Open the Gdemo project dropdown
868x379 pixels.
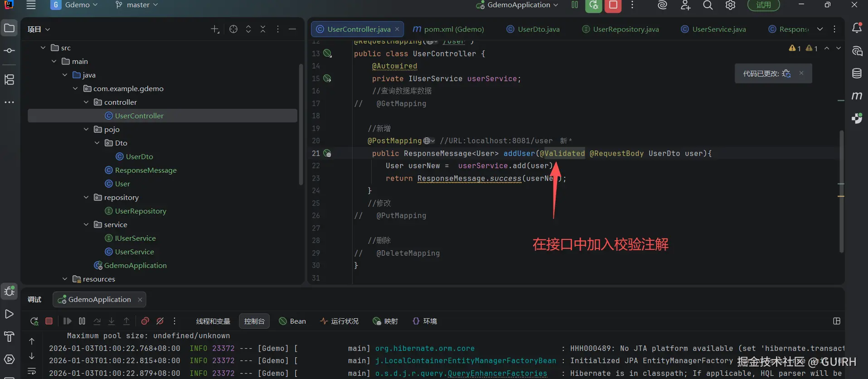74,5
